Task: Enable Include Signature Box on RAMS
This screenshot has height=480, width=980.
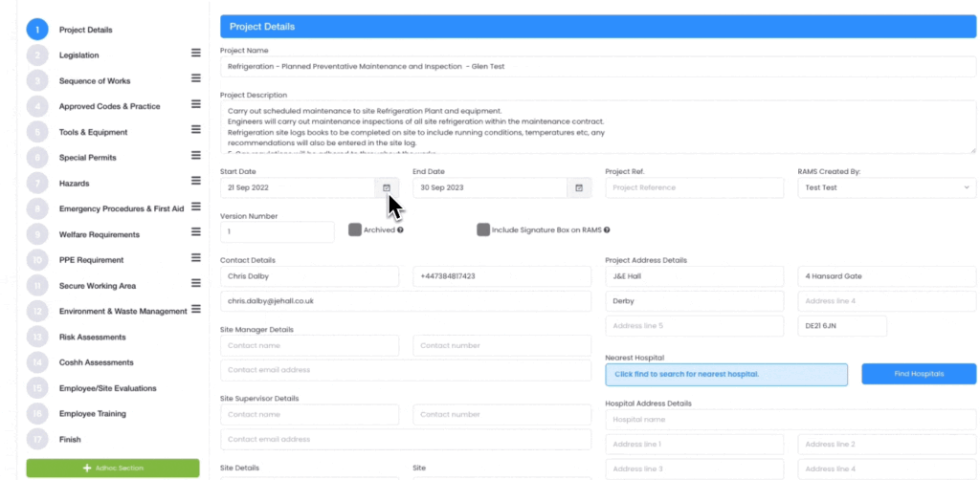Action: 483,229
